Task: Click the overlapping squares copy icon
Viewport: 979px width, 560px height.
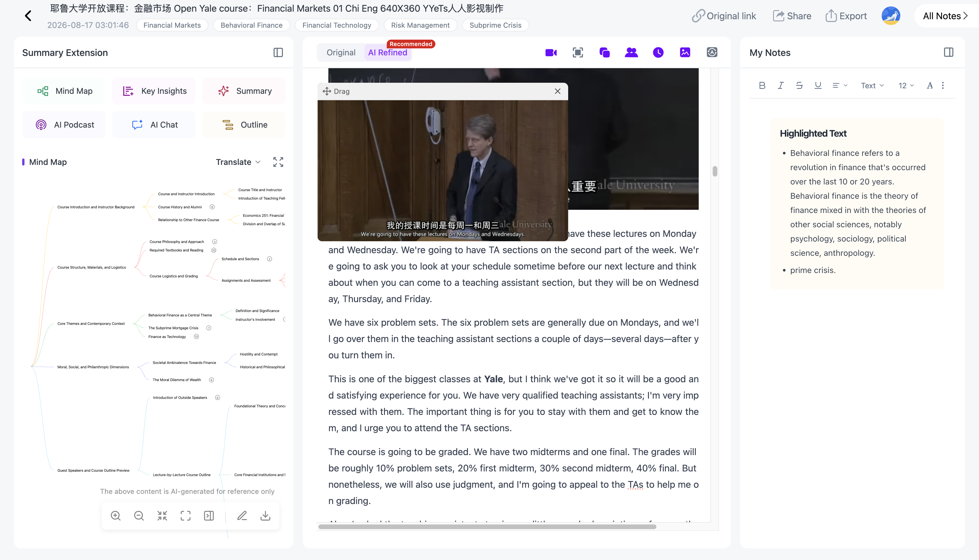Action: (x=605, y=52)
